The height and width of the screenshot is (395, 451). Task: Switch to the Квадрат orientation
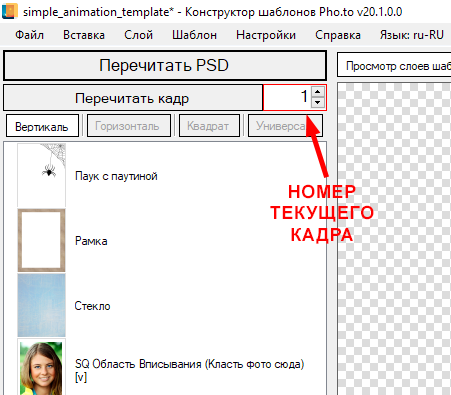209,126
